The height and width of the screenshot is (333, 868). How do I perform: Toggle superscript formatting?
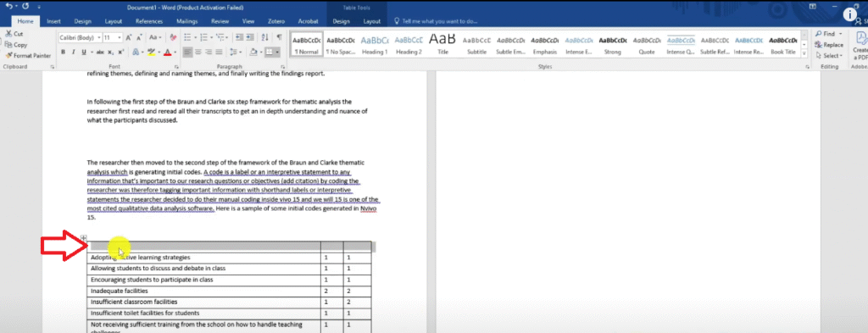[121, 52]
